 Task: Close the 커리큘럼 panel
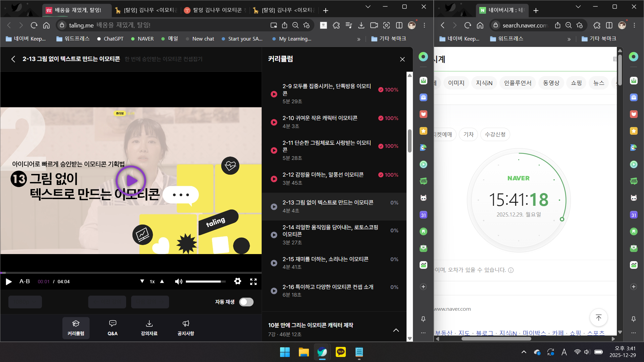pyautogui.click(x=402, y=59)
